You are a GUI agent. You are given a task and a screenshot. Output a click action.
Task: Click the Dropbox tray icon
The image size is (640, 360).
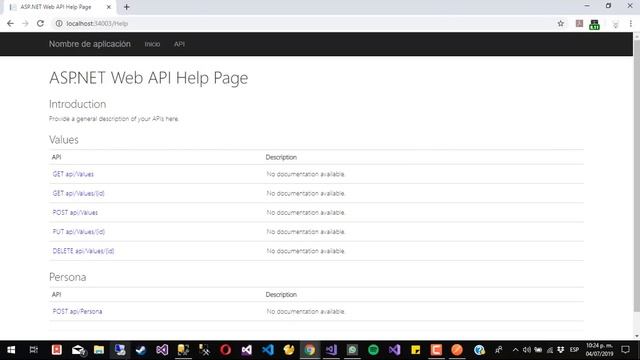pyautogui.click(x=561, y=350)
